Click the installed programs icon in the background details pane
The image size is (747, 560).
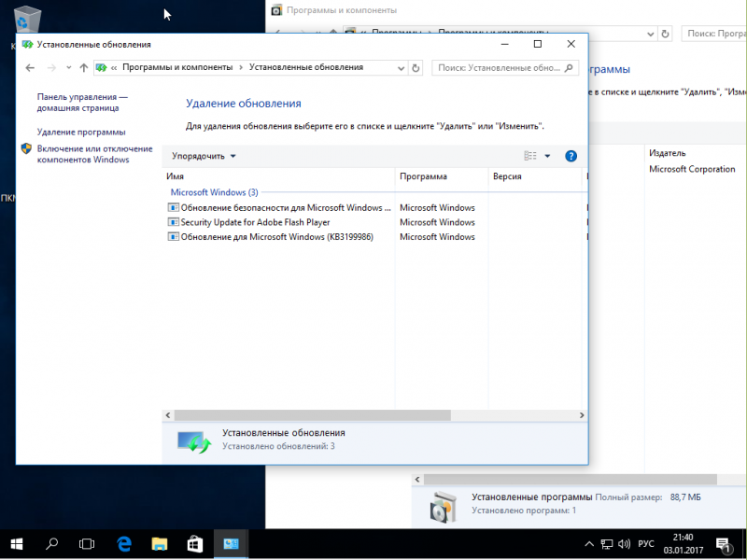point(443,506)
